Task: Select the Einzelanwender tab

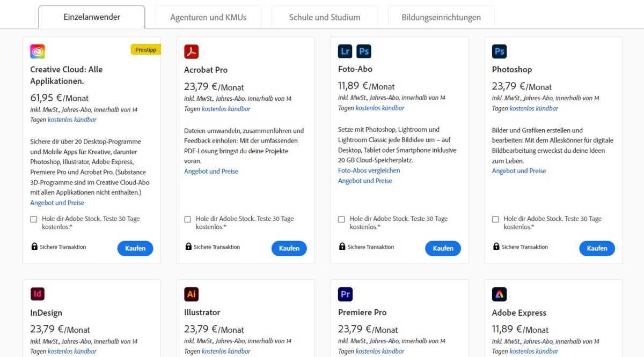Action: (x=92, y=17)
